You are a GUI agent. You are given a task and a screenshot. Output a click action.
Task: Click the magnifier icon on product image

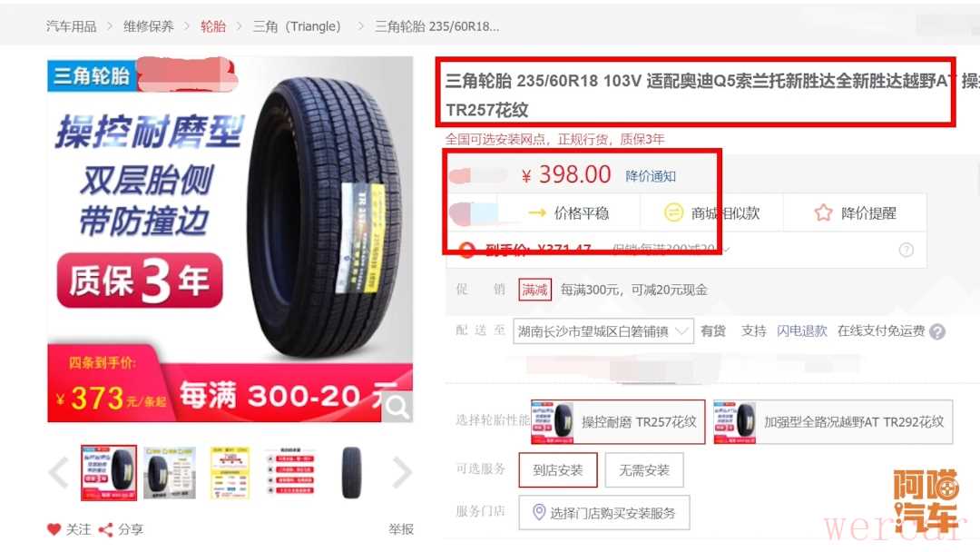click(x=397, y=407)
